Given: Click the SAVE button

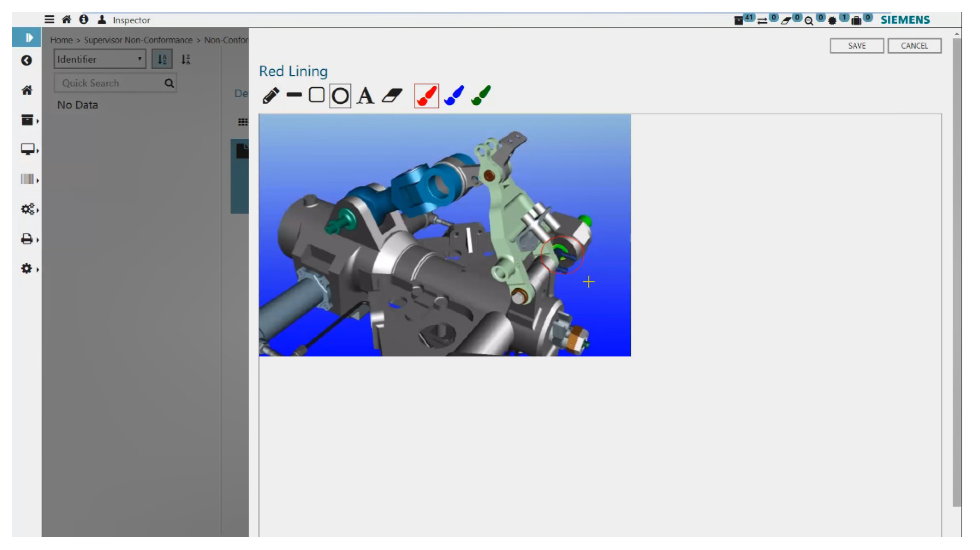Looking at the screenshot, I should pyautogui.click(x=856, y=46).
